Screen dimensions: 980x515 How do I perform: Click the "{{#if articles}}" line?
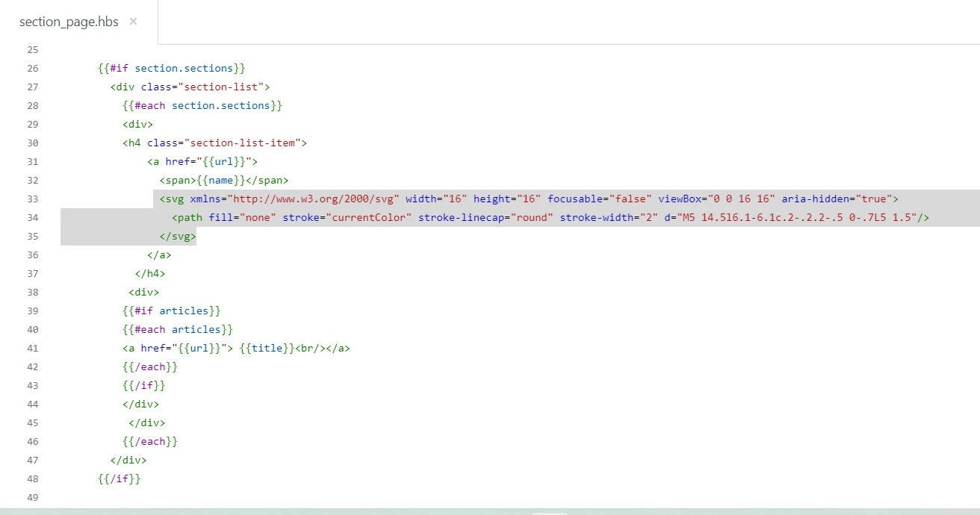tap(172, 311)
